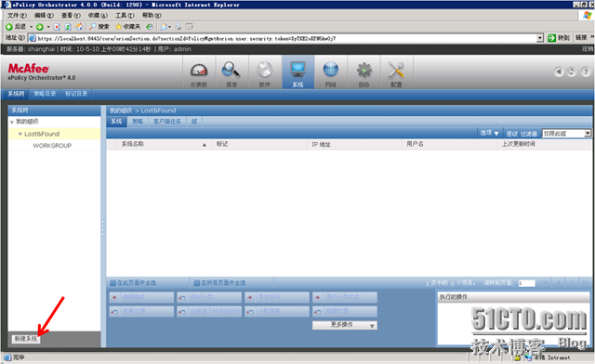This screenshot has width=595, height=364.
Task: Switch to the 客户端任务 tab
Action: click(x=167, y=122)
